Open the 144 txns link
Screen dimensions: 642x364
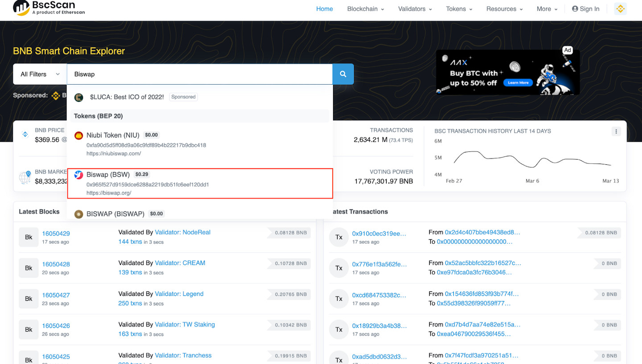coord(130,241)
